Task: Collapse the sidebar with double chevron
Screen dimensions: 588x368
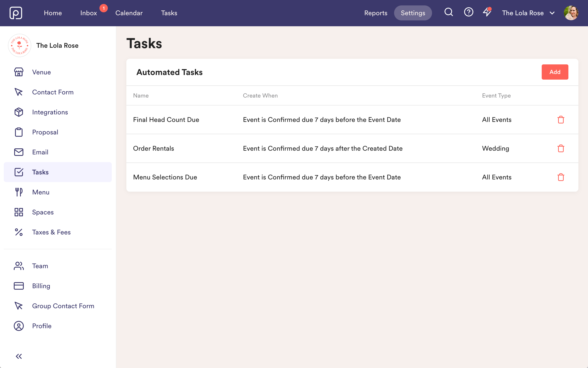Action: pyautogui.click(x=19, y=356)
